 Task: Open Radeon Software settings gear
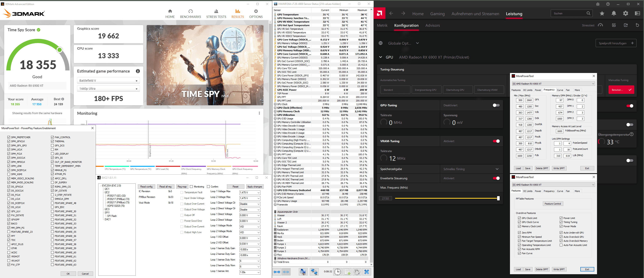pos(625,13)
